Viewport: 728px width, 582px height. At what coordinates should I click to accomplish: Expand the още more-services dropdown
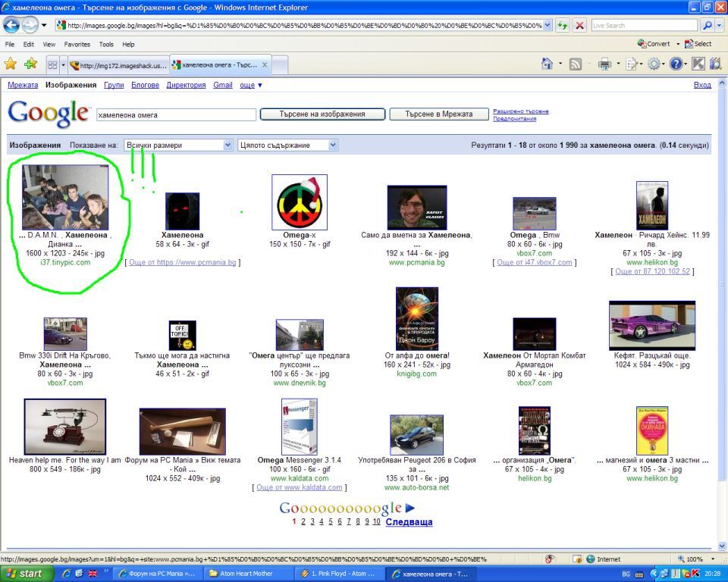pyautogui.click(x=251, y=85)
